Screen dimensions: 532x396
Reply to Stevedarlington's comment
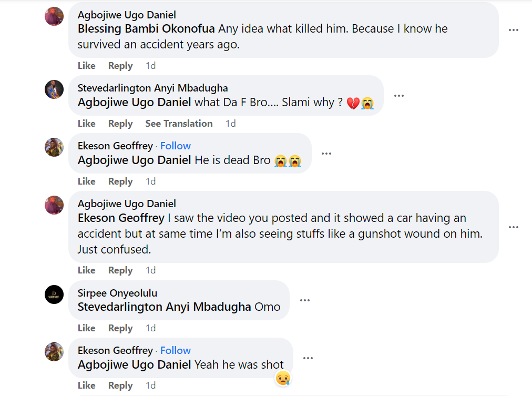click(120, 123)
